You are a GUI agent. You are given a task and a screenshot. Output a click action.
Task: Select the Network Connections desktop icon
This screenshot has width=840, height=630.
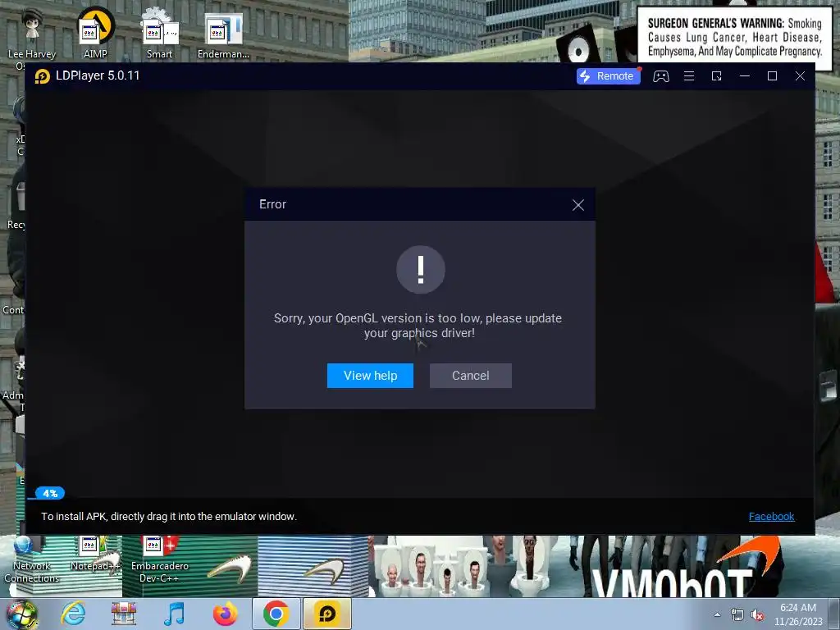pyautogui.click(x=31, y=560)
